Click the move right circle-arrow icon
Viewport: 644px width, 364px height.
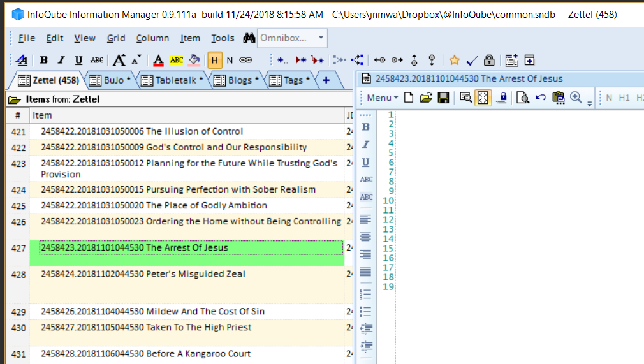click(x=397, y=61)
